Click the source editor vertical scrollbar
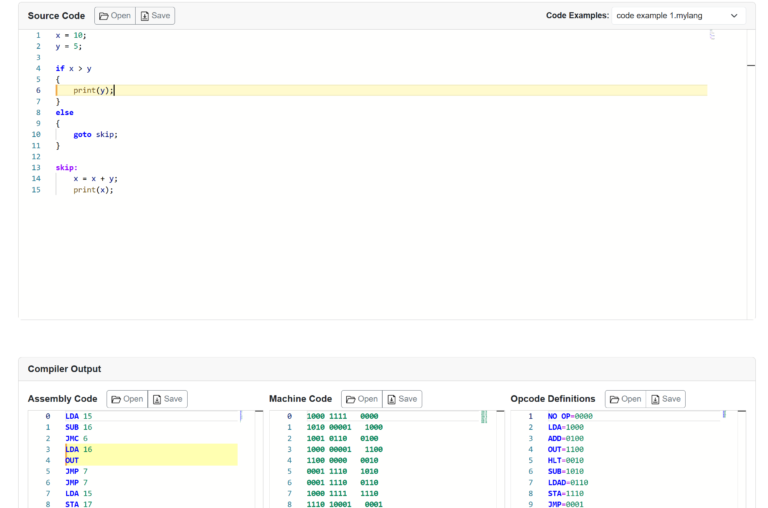Screen dimensions: 768x508 coord(751,174)
